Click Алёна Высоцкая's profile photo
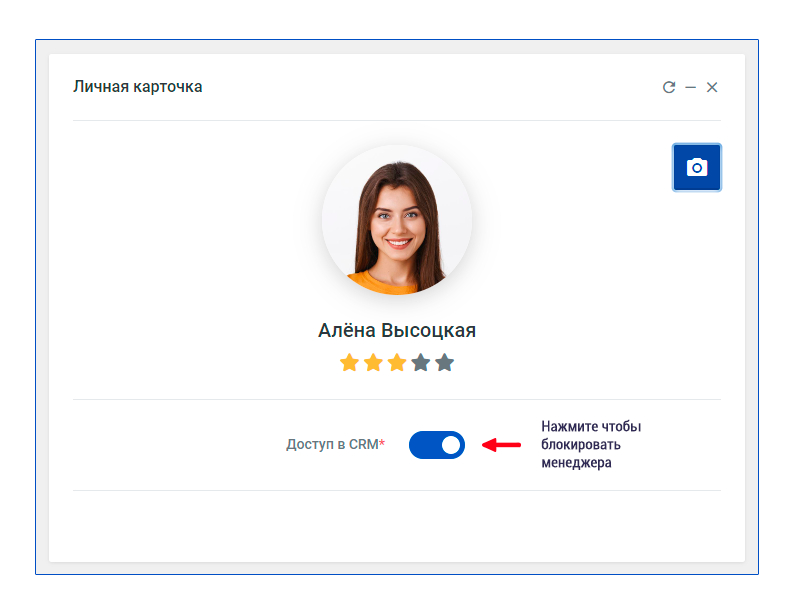 click(397, 220)
